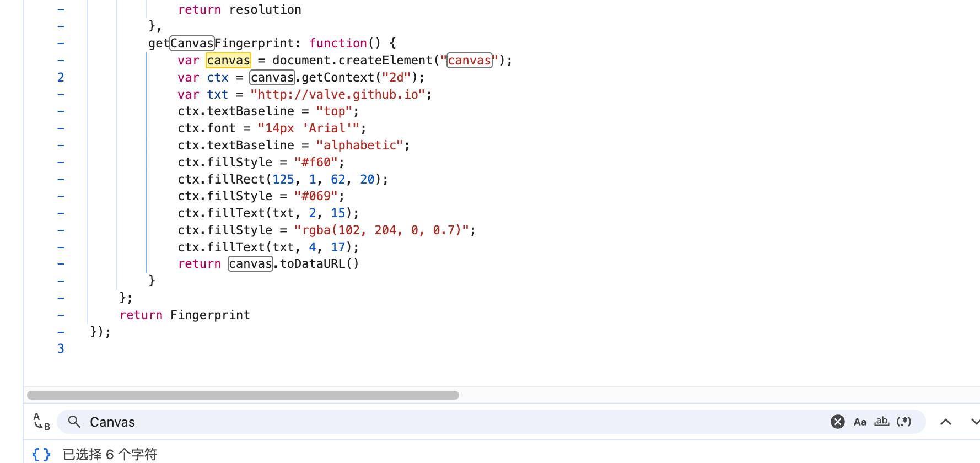Toggle whole word match option
980x463 pixels.
click(x=882, y=422)
